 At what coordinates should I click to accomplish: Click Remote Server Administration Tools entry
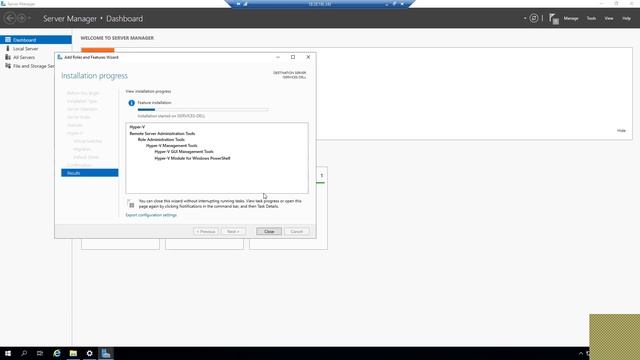162,133
